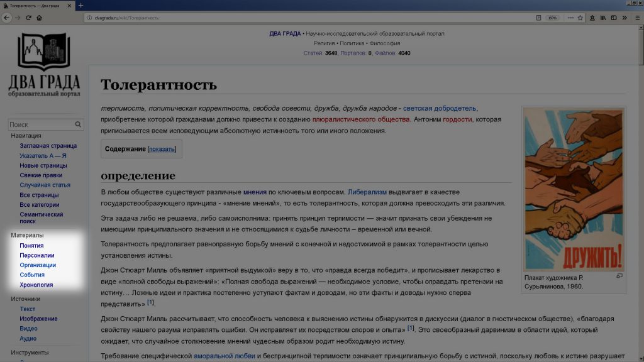This screenshot has height=362, width=644.
Task: Open the Library icon in toolbar
Action: [603, 18]
